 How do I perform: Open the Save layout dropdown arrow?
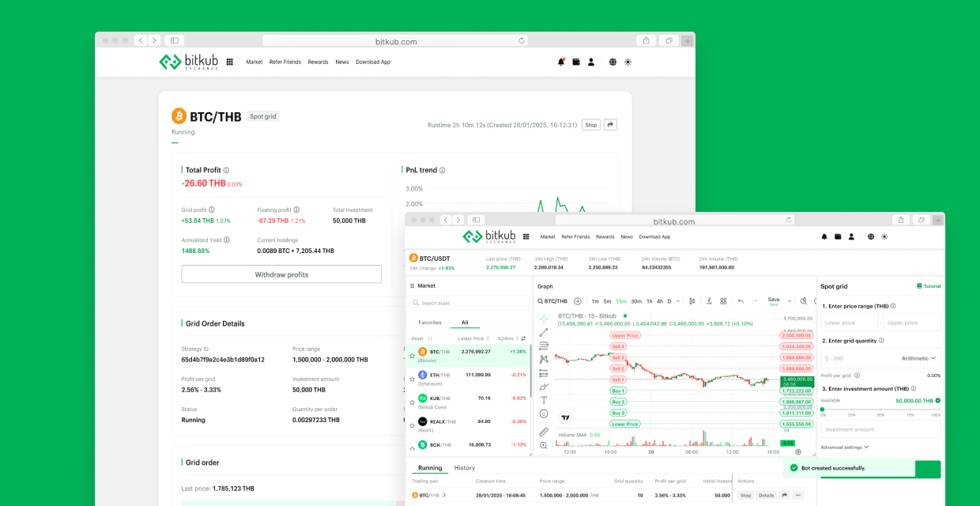click(789, 301)
